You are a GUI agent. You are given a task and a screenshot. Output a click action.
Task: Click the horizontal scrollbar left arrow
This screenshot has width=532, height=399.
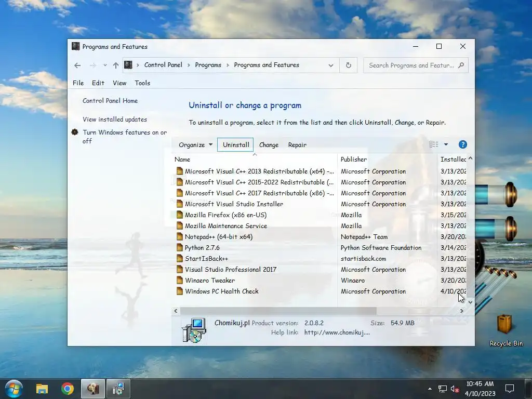point(176,311)
